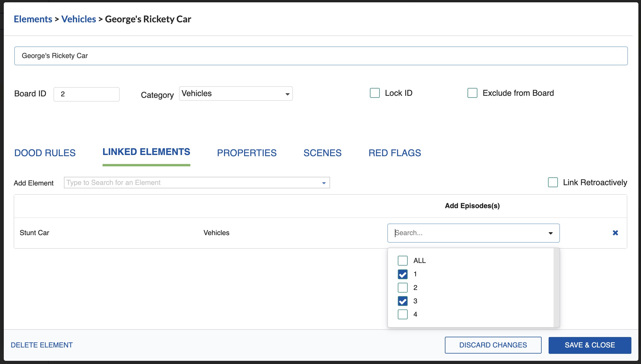Enable Lock ID checkbox
This screenshot has width=641, height=364.
375,93
